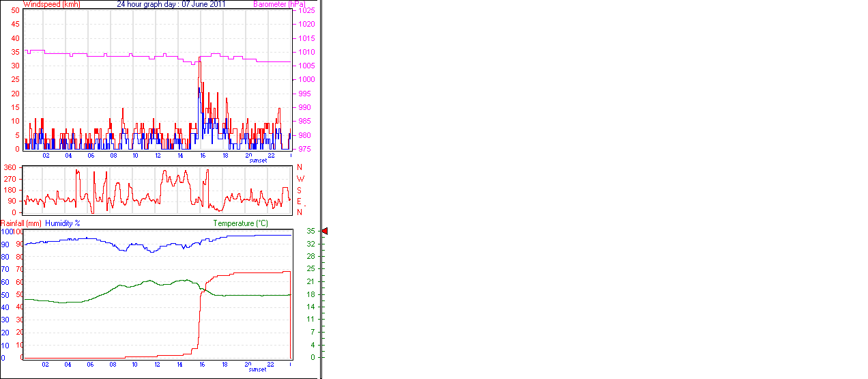Click the 22 hour label under bottom graph
868x379 pixels.
click(x=271, y=365)
